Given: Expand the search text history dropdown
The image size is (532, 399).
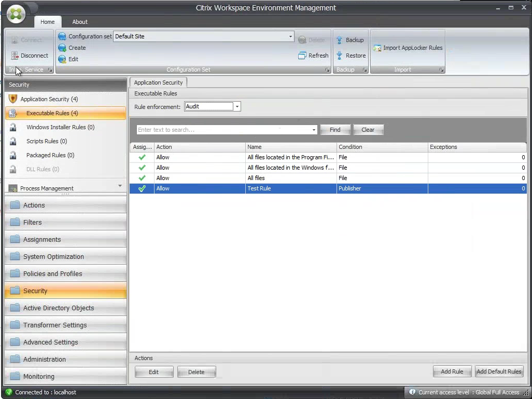Looking at the screenshot, I should click(314, 130).
